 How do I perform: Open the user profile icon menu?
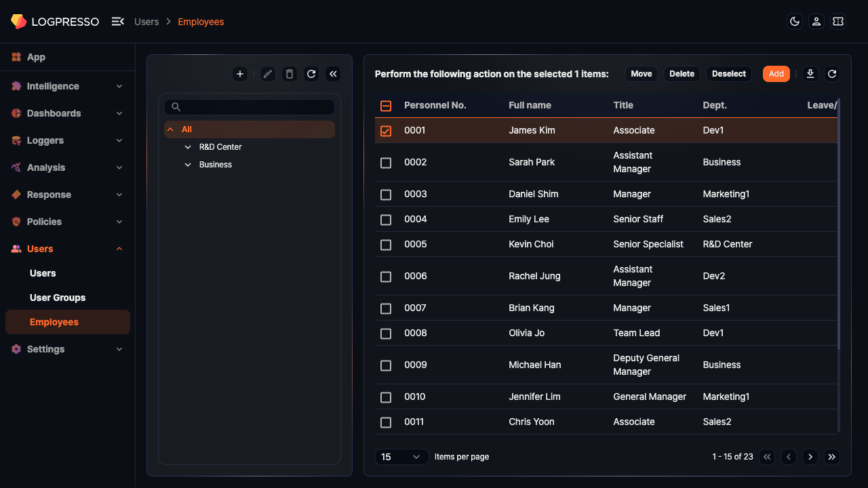coord(816,21)
